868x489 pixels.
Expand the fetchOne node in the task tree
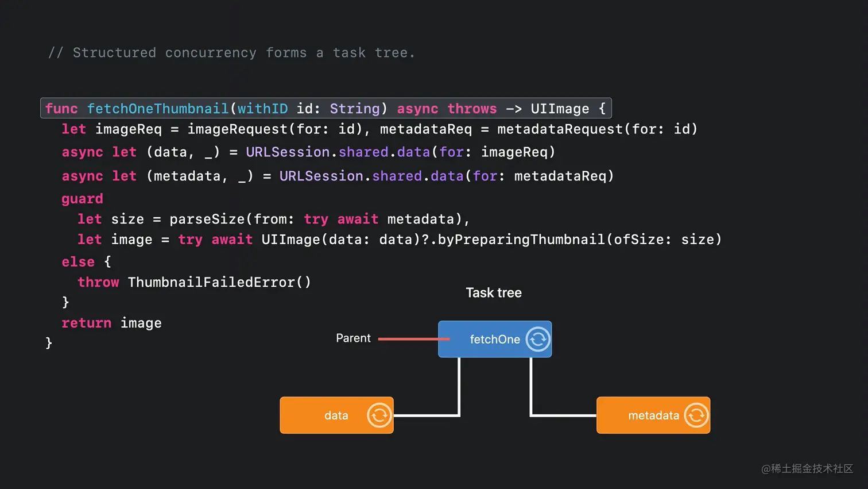click(495, 339)
